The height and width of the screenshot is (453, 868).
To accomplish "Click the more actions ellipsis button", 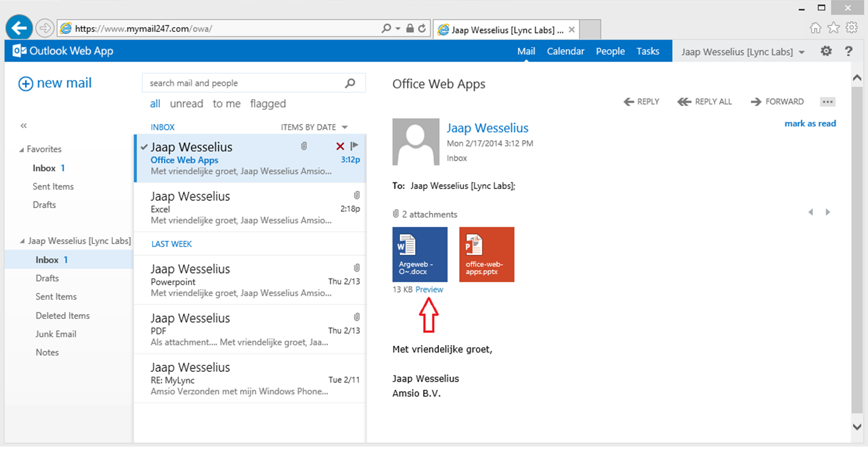I will (827, 102).
